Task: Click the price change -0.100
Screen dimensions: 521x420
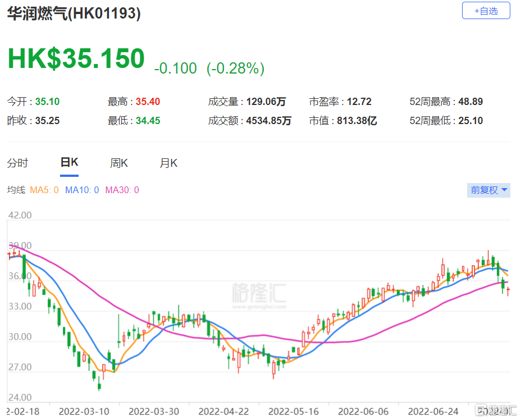Action: (x=175, y=69)
